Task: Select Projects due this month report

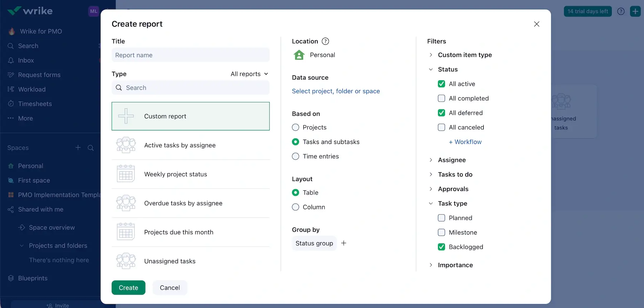Action: pyautogui.click(x=191, y=232)
